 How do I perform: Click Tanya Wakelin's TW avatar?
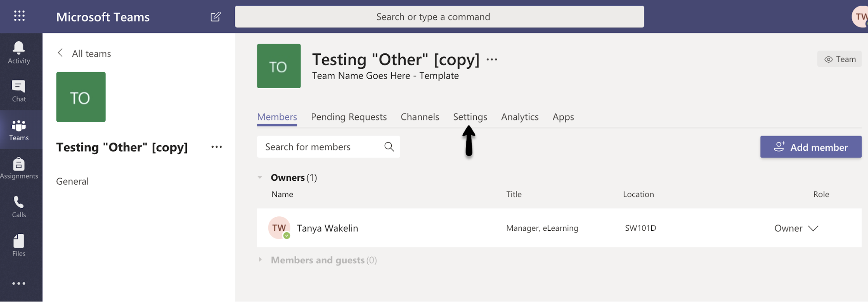(279, 228)
